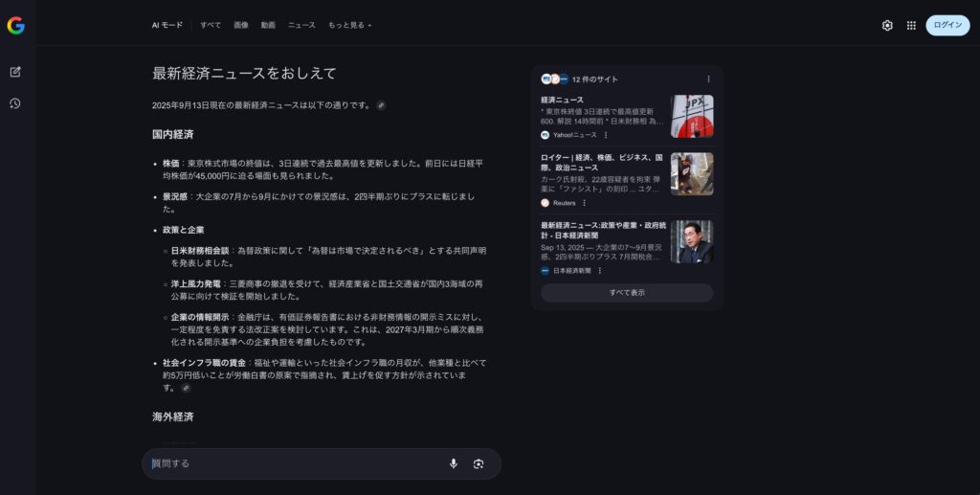The image size is (980, 495).
Task: Open the settings gear icon
Action: point(887,26)
